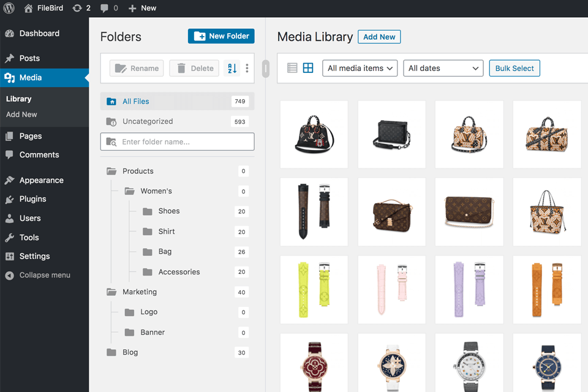The width and height of the screenshot is (588, 392).
Task: Select the black trunk box bag thumbnail
Action: (x=391, y=134)
